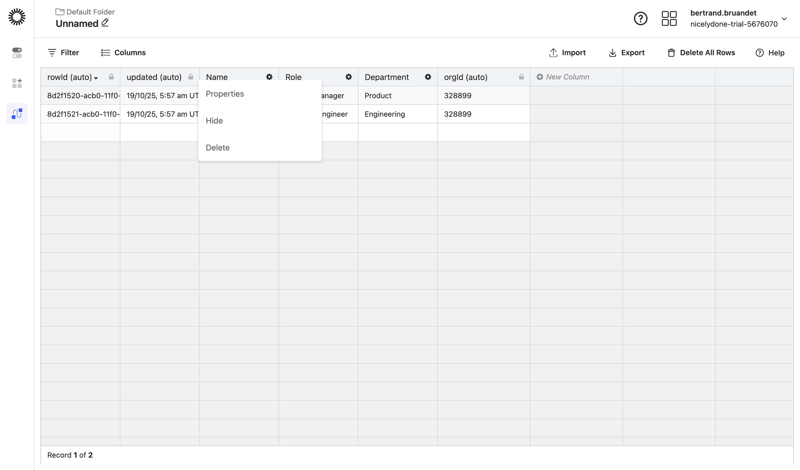Select Properties in the column menu
This screenshot has height=470, width=800.
[x=225, y=94]
